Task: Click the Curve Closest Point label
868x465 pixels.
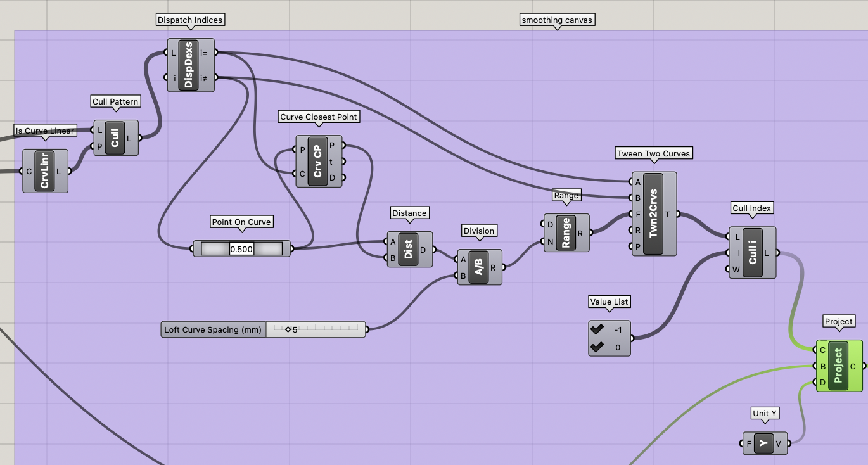Action: 319,117
